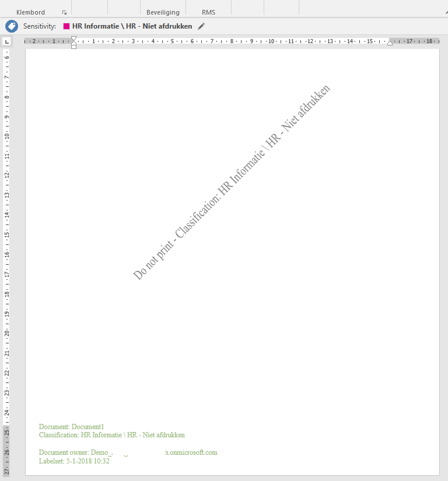The width and height of the screenshot is (448, 481).
Task: Click the horizontal ruler at the 10 mark
Action: point(271,41)
